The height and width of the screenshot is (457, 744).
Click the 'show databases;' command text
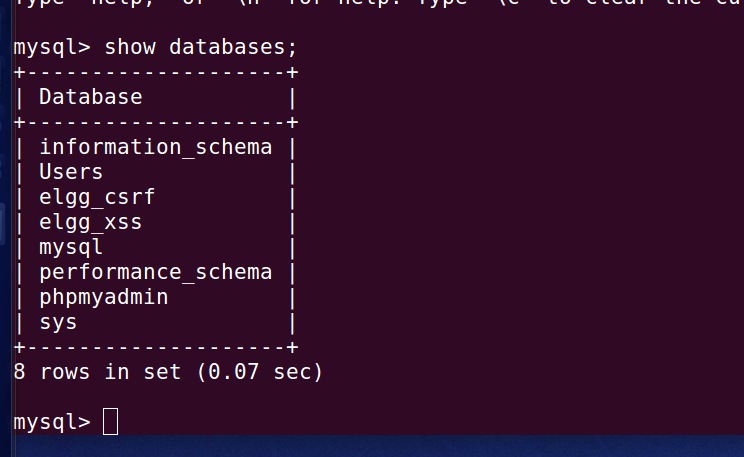[201, 47]
